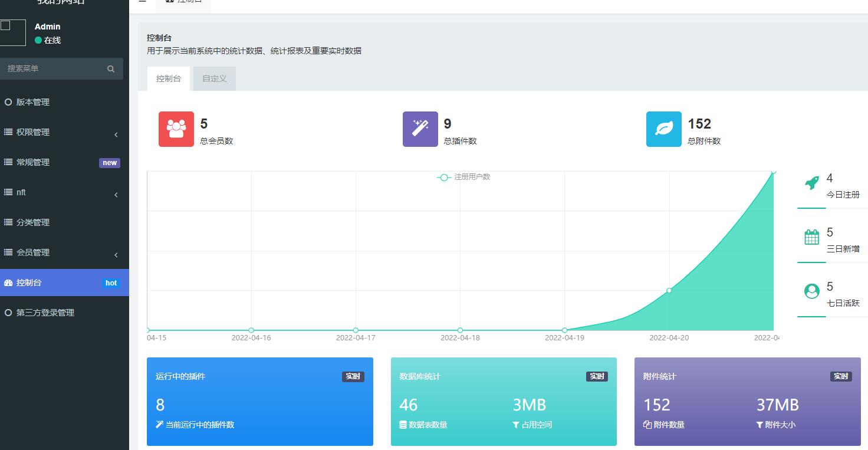Open 第三方登录管理 in the sidebar
This screenshot has height=450, width=868.
(x=45, y=313)
